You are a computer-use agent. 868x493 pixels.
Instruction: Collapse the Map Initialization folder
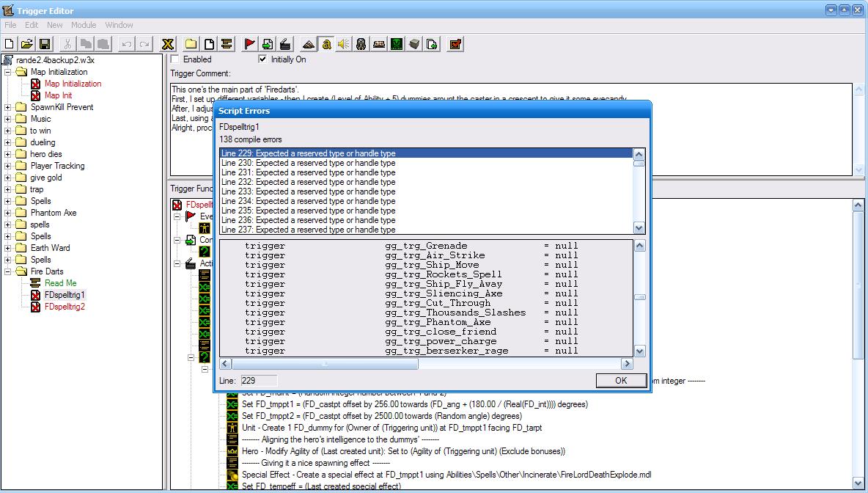tap(8, 72)
